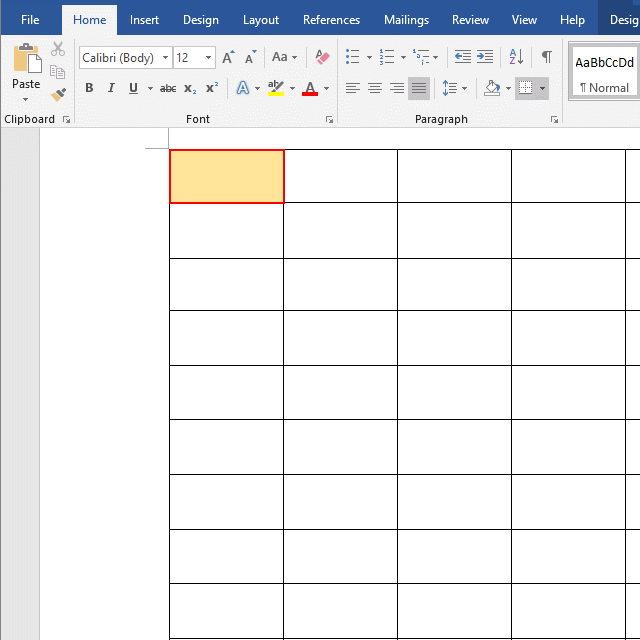Click the Copy icon
Screen dimensions: 640x640
(58, 72)
